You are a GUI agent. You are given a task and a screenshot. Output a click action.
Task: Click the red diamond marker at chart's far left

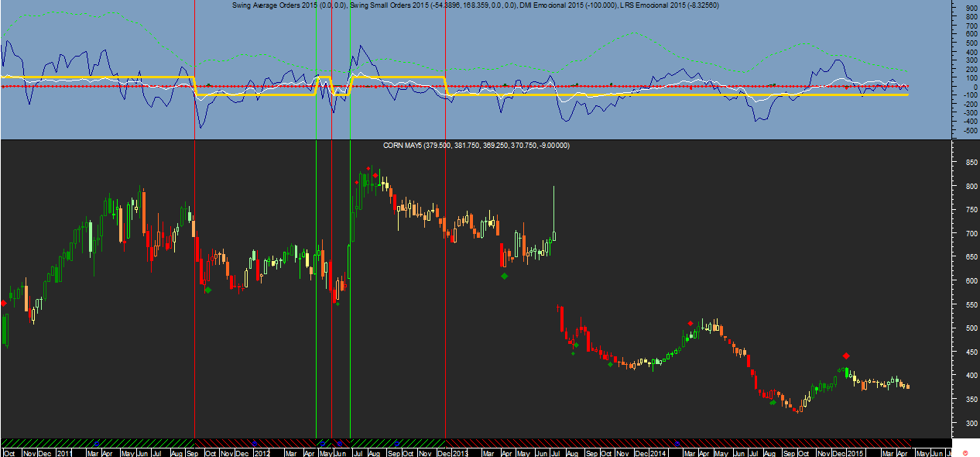3,304
